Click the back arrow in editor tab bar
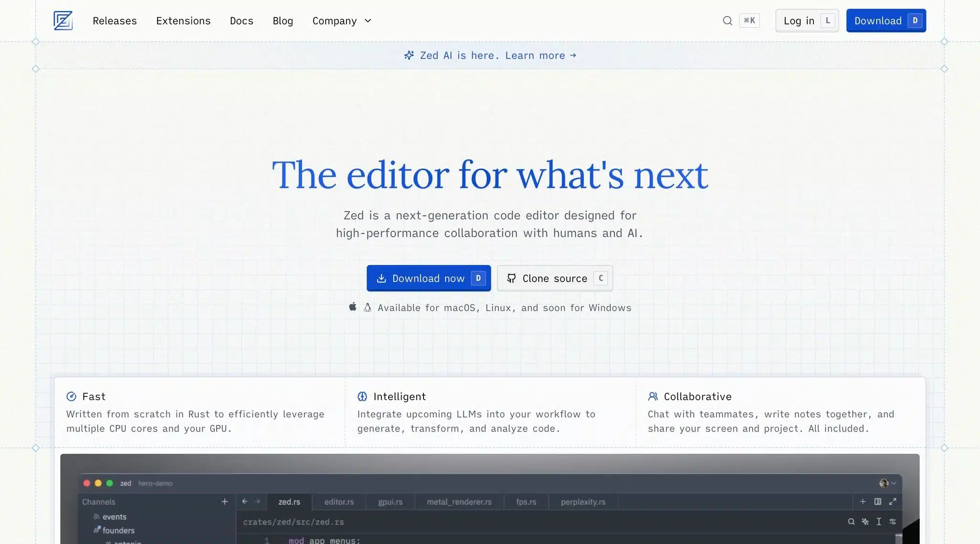980x544 pixels. [245, 501]
